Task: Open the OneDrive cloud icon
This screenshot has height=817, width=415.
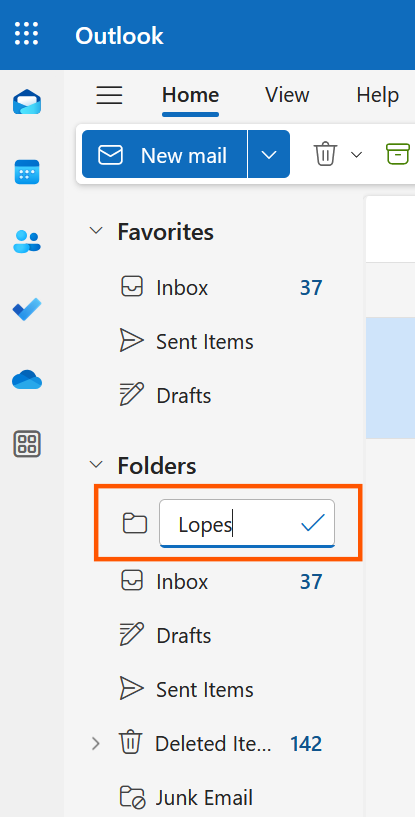Action: tap(27, 379)
